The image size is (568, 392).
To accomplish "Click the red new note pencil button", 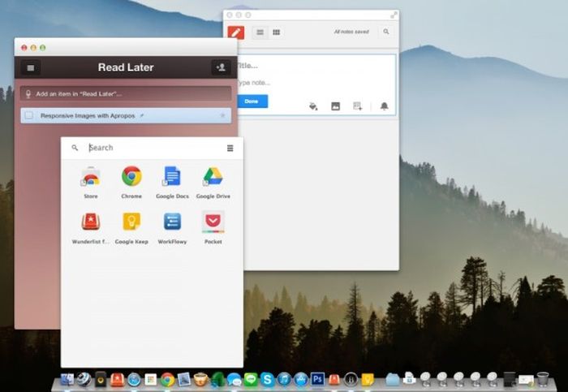I will (236, 32).
